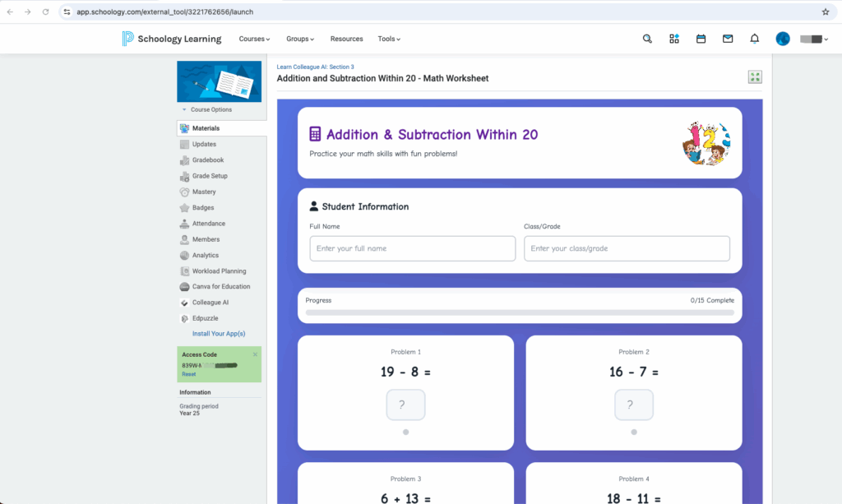Open the calendar icon in header
The width and height of the screenshot is (842, 504).
(701, 39)
